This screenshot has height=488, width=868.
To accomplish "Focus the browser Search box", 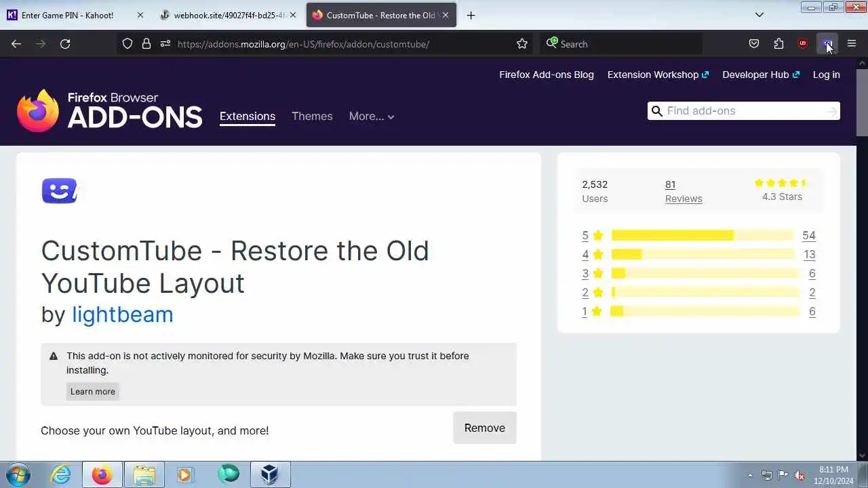I will (621, 44).
